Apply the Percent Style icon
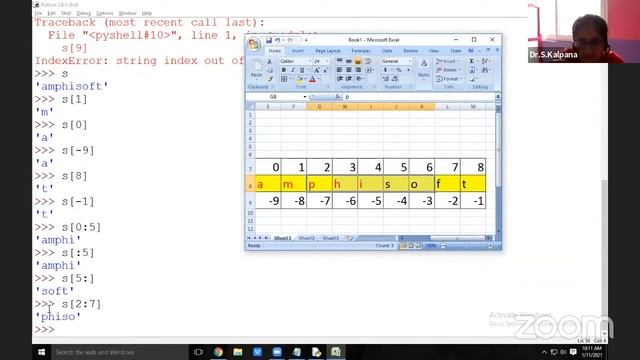Screen dimensions: 640x360 [399, 70]
